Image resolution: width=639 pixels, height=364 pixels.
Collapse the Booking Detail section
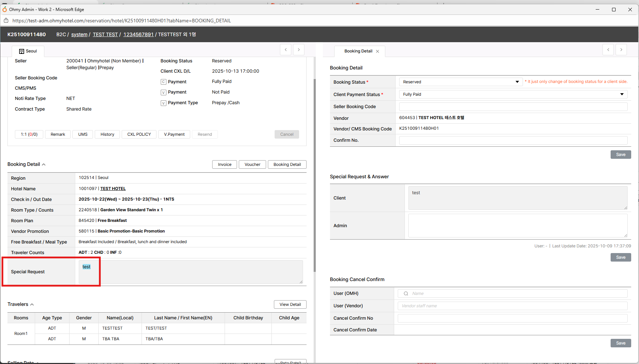click(44, 164)
